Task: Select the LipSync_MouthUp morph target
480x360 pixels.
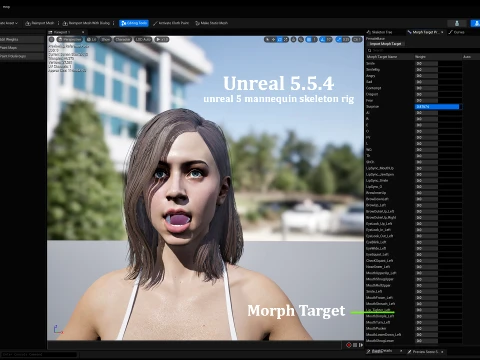Action: point(380,168)
